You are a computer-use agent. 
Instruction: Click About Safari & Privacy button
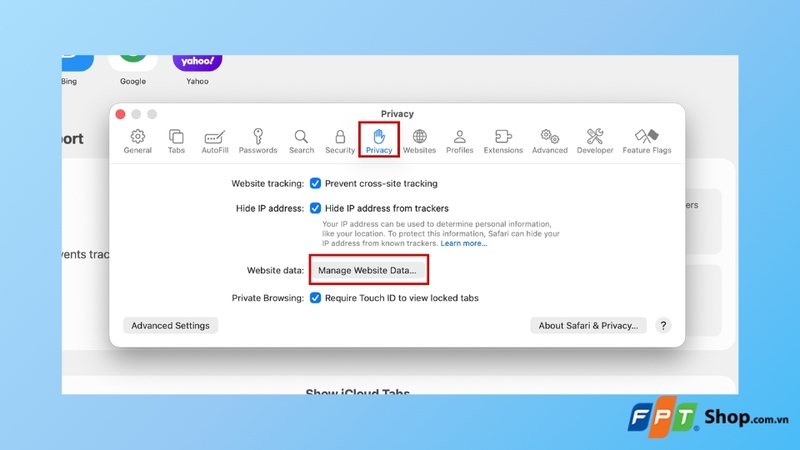tap(588, 326)
